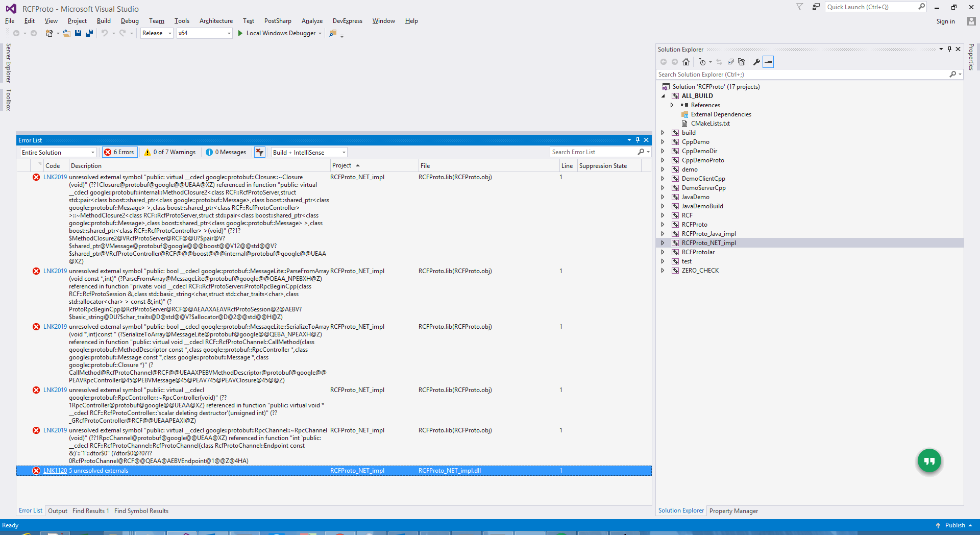This screenshot has height=535, width=980.
Task: Click the Save All icon
Action: [89, 33]
